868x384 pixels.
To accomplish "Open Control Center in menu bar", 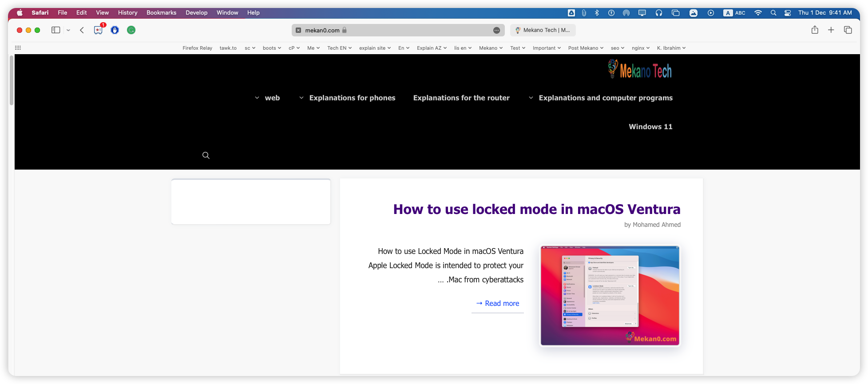I will coord(788,13).
